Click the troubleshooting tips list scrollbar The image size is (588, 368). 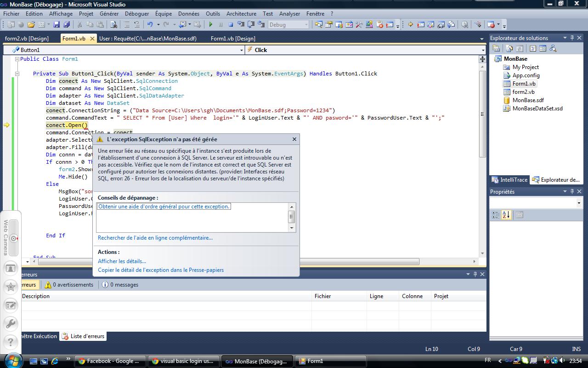point(291,217)
